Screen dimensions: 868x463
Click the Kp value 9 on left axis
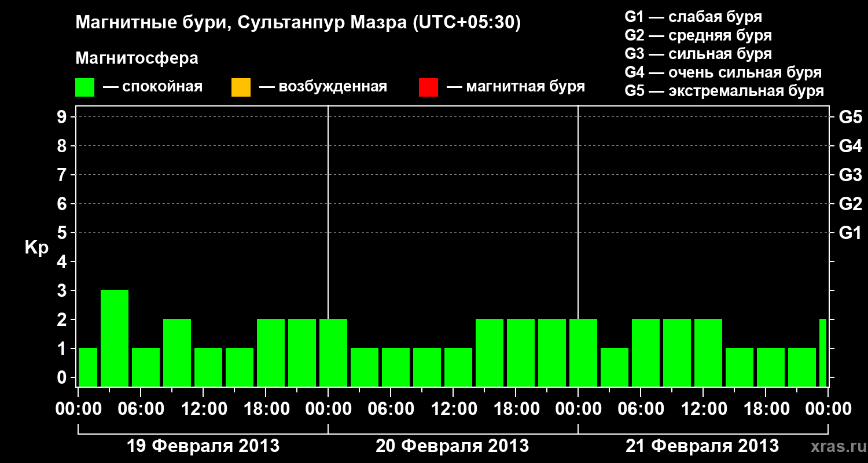[x=63, y=117]
